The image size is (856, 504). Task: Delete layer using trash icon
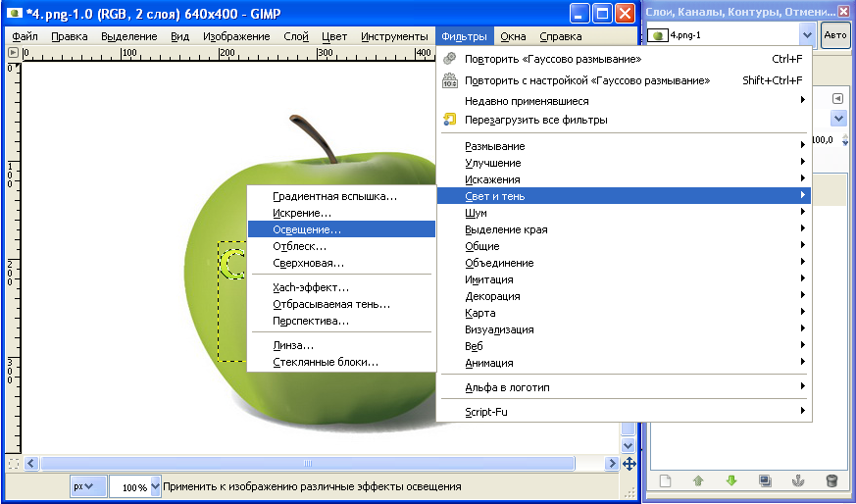831,480
